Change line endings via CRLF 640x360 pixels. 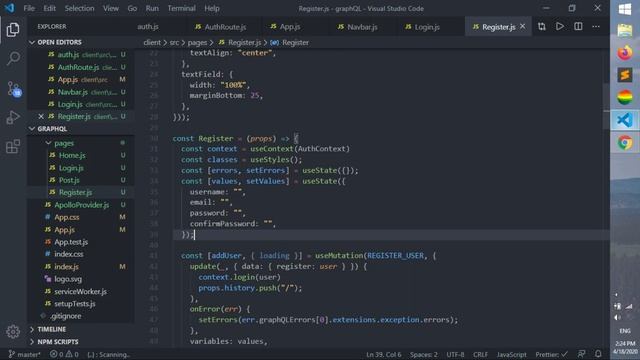tap(480, 354)
